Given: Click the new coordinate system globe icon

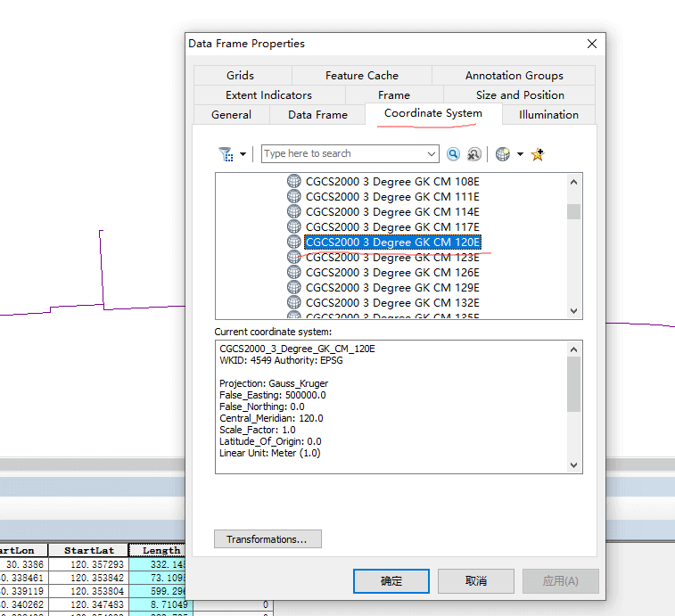Looking at the screenshot, I should [503, 154].
